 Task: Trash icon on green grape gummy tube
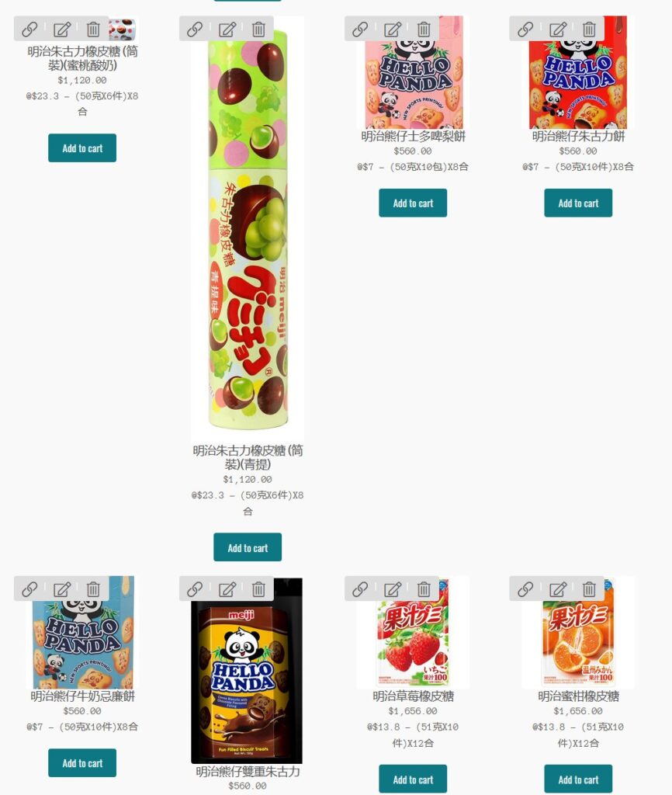(x=258, y=30)
